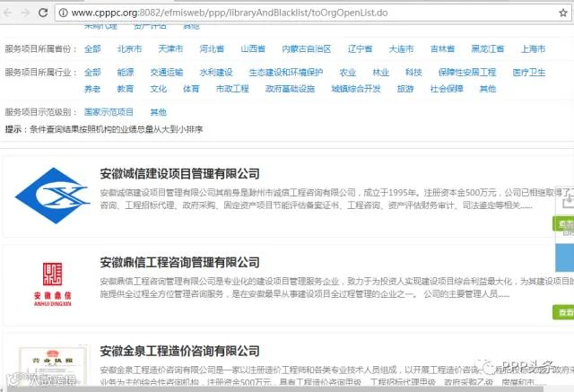Select 其他 in demonstration level row
The image size is (574, 392).
pyautogui.click(x=158, y=112)
